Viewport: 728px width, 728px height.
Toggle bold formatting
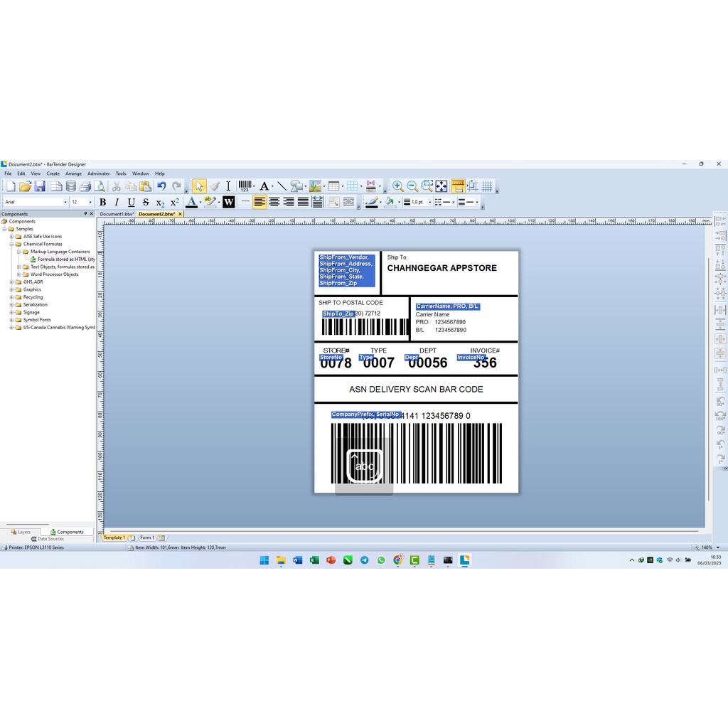[102, 203]
